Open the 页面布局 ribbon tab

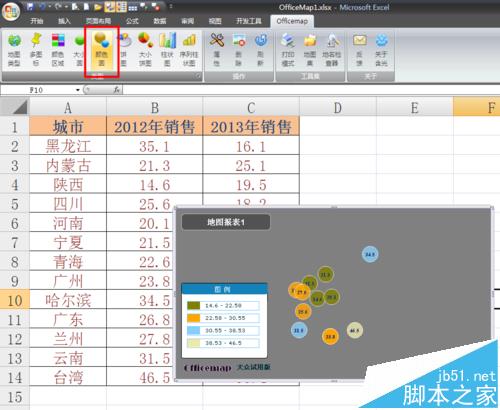pyautogui.click(x=98, y=21)
